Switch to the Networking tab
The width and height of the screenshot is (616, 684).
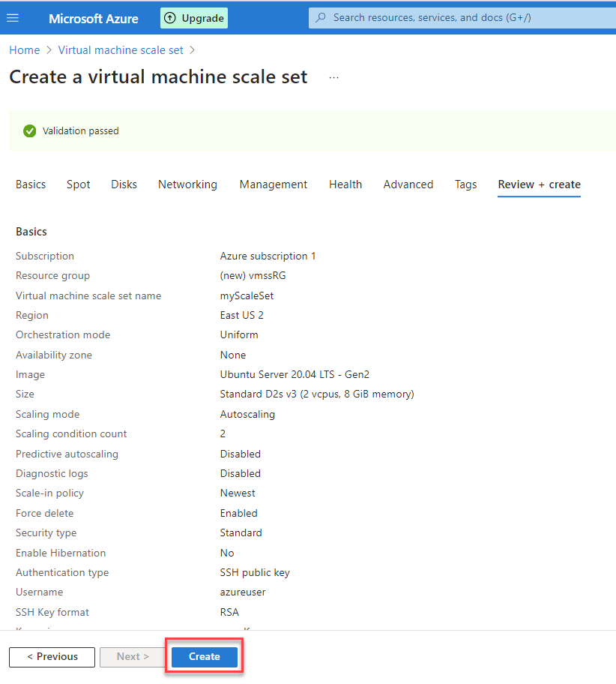coord(187,184)
